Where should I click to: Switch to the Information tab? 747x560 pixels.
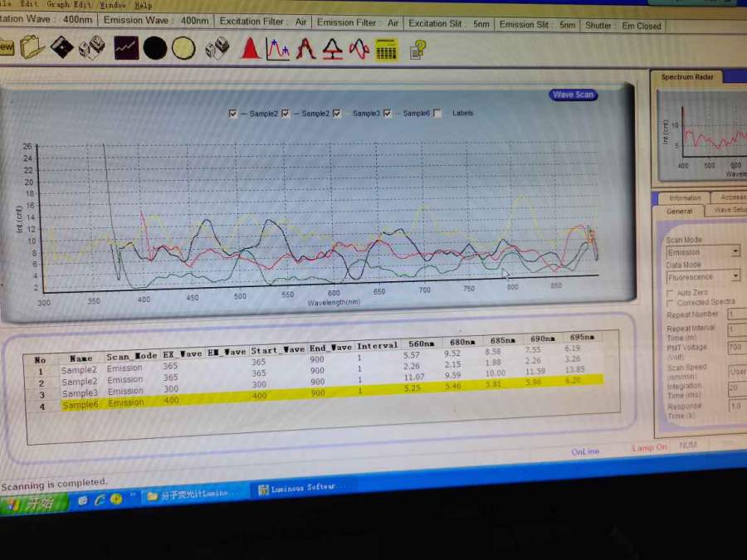pyautogui.click(x=685, y=197)
